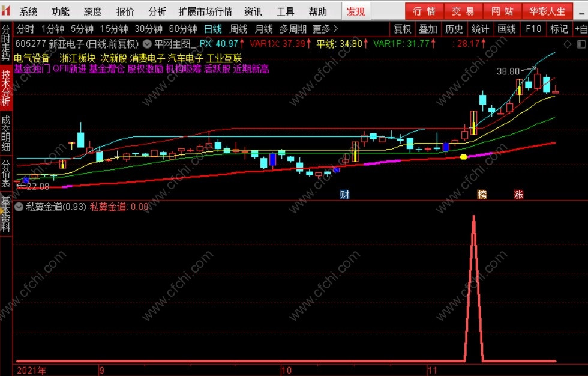Click the 浙江板块 sector tag
Viewport: 588px width, 376px height.
click(x=77, y=58)
